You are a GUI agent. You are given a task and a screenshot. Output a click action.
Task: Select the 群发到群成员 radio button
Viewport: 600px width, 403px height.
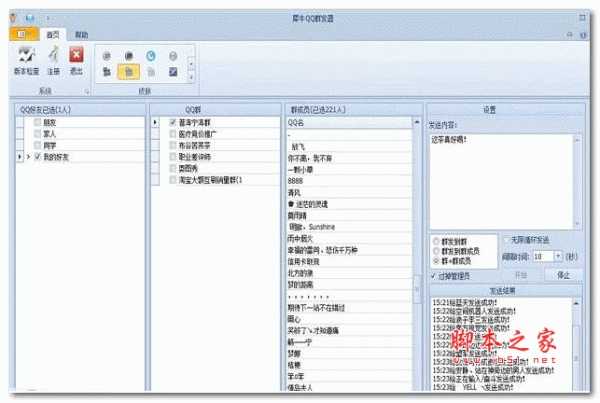coord(436,251)
